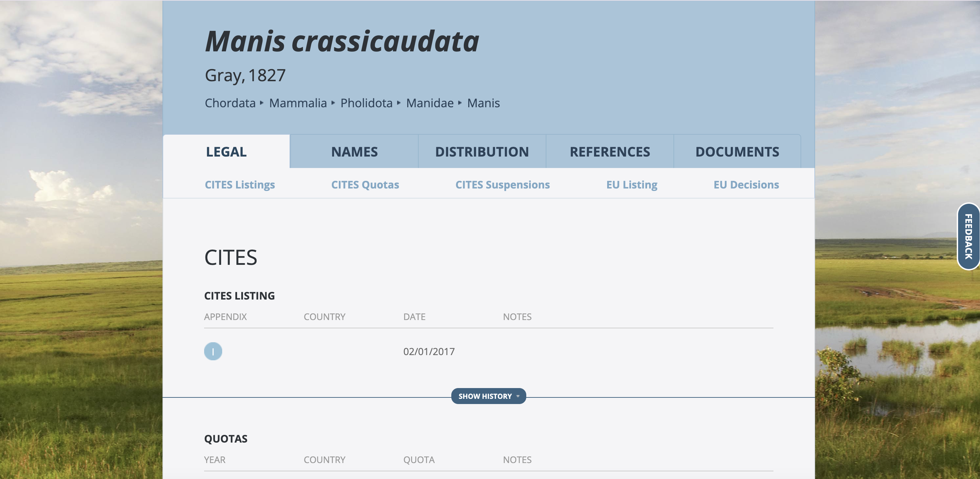Go to the EU Listing section
Viewport: 980px width, 479px height.
[632, 185]
